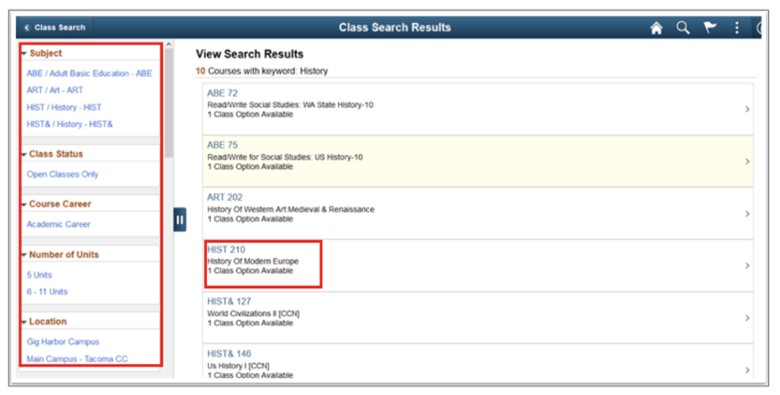Filter results by Open Classes Only

[x=63, y=174]
